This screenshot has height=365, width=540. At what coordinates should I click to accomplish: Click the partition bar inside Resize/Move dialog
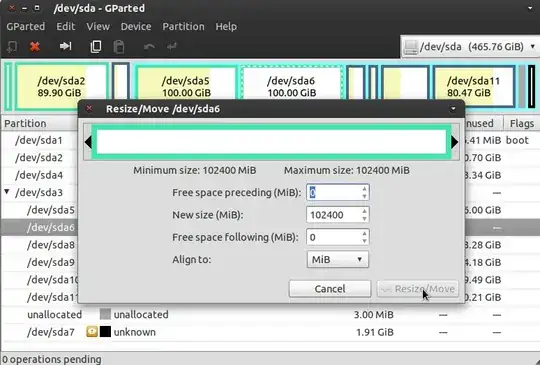(271, 142)
